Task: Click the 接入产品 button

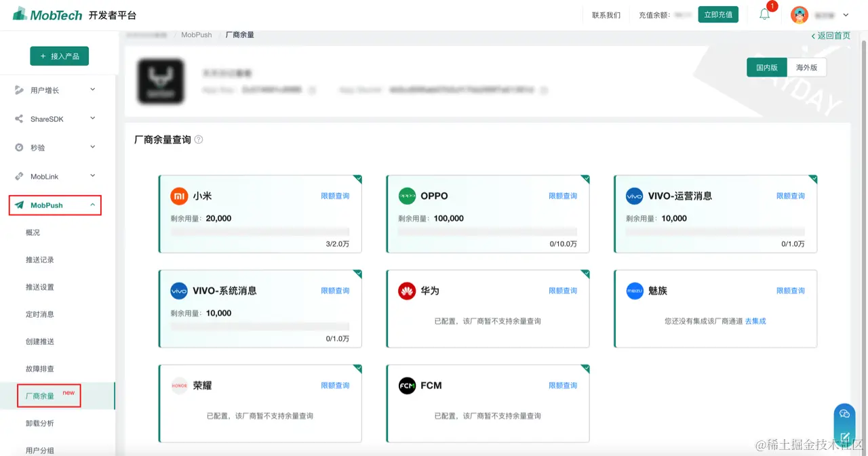Action: click(60, 56)
